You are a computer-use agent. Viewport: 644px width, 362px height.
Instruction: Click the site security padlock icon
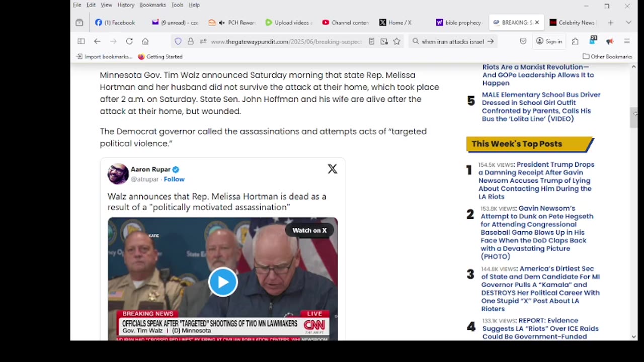[191, 41]
